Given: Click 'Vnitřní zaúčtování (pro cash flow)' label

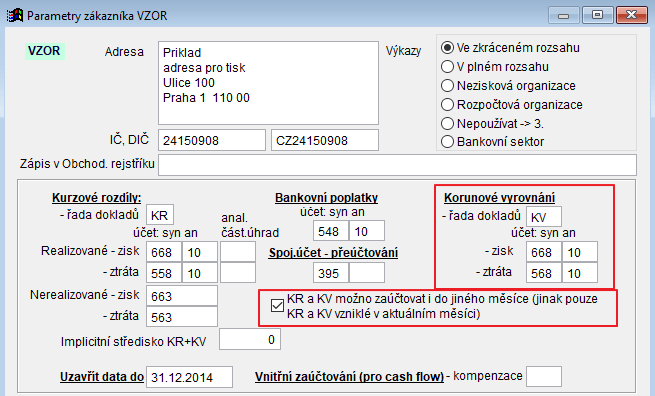Looking at the screenshot, I should click(x=349, y=377).
